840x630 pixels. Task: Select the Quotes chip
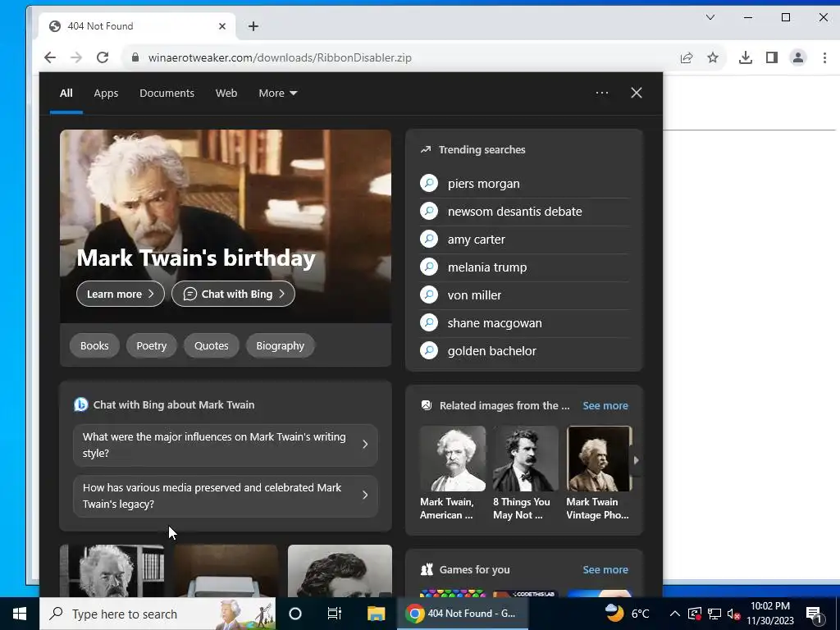coord(211,346)
